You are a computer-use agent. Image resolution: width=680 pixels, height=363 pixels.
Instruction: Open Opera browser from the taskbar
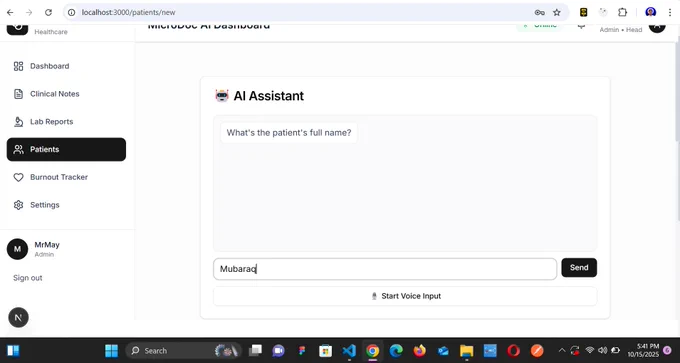tap(513, 350)
